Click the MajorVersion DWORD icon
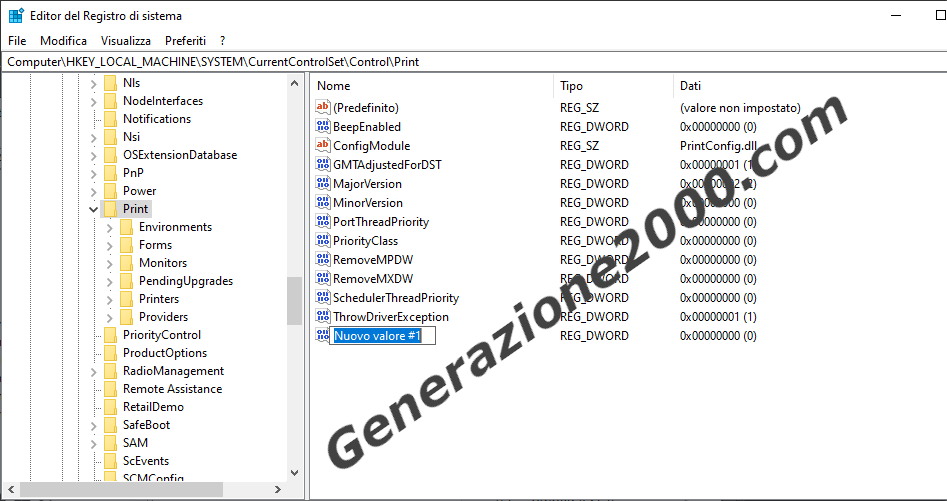 pyautogui.click(x=323, y=183)
